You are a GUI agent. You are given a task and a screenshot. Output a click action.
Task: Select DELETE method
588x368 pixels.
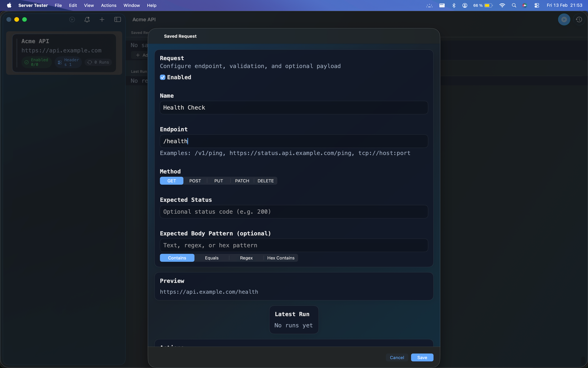coord(266,181)
